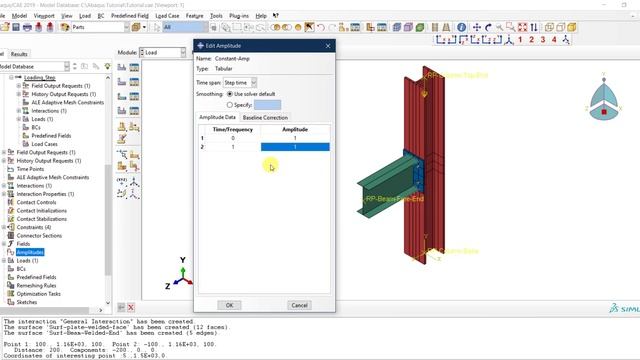Expand Field Output Requests (1) under Loading Step
640x360 pixels.
18,86
